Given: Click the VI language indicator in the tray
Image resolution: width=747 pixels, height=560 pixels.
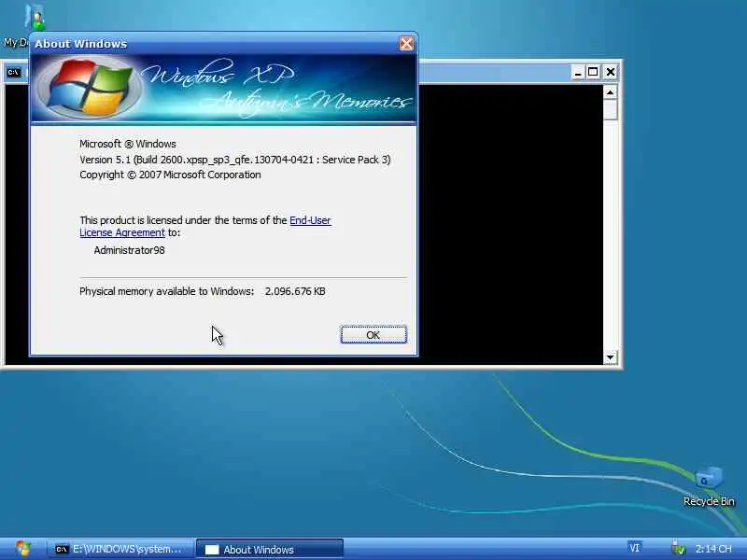Looking at the screenshot, I should click(634, 548).
